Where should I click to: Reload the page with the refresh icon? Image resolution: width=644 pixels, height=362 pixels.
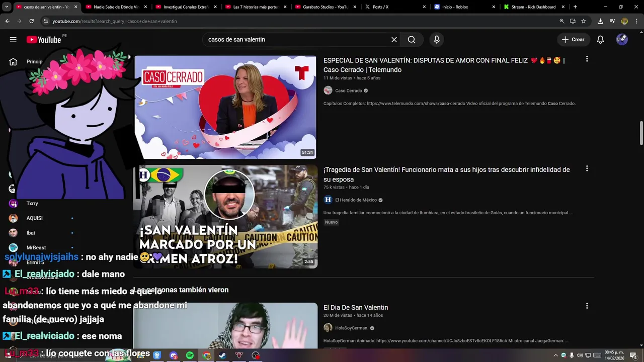[31, 21]
